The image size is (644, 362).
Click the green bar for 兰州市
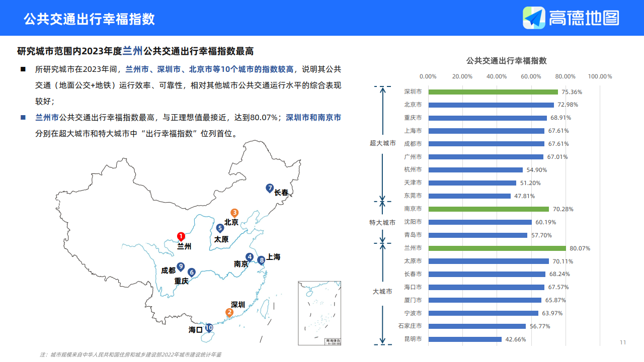click(x=497, y=248)
